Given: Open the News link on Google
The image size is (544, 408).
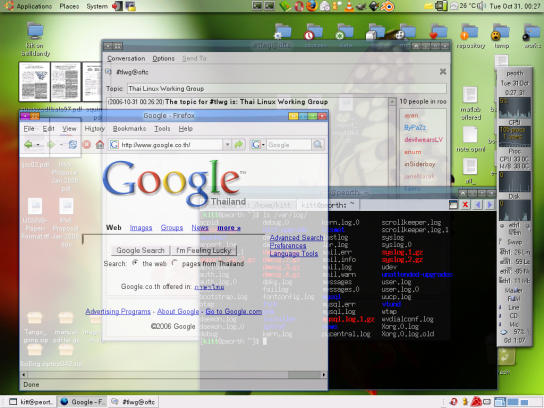Looking at the screenshot, I should pos(200,228).
